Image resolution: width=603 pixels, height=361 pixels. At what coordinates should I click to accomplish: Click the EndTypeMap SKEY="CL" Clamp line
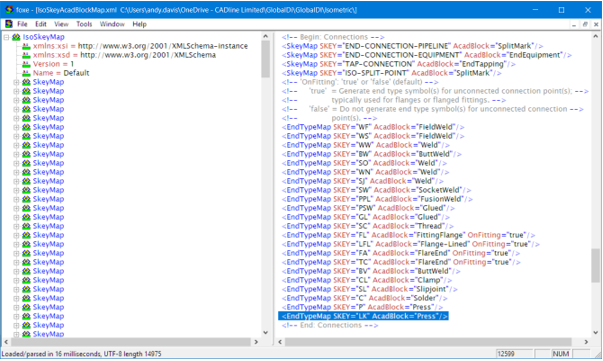367,280
